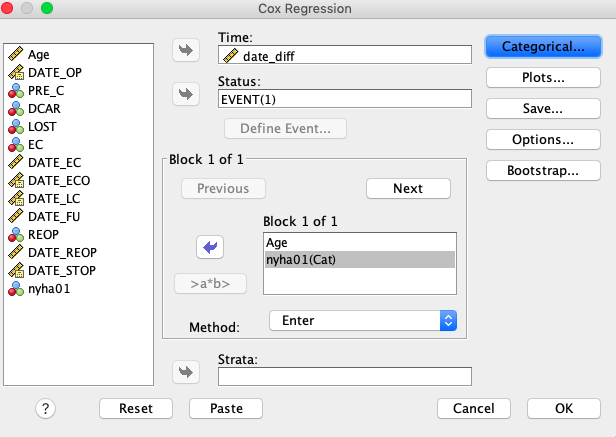Select the Age scale variable icon

click(16, 54)
